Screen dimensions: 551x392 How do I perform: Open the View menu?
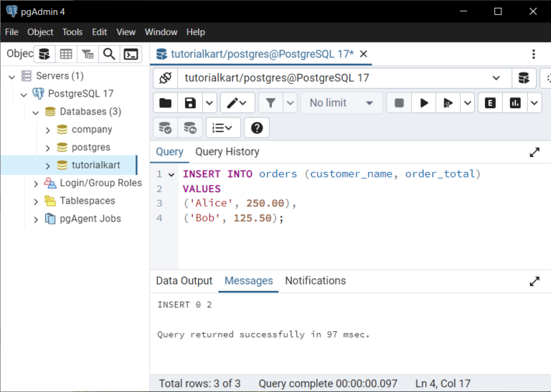point(126,32)
